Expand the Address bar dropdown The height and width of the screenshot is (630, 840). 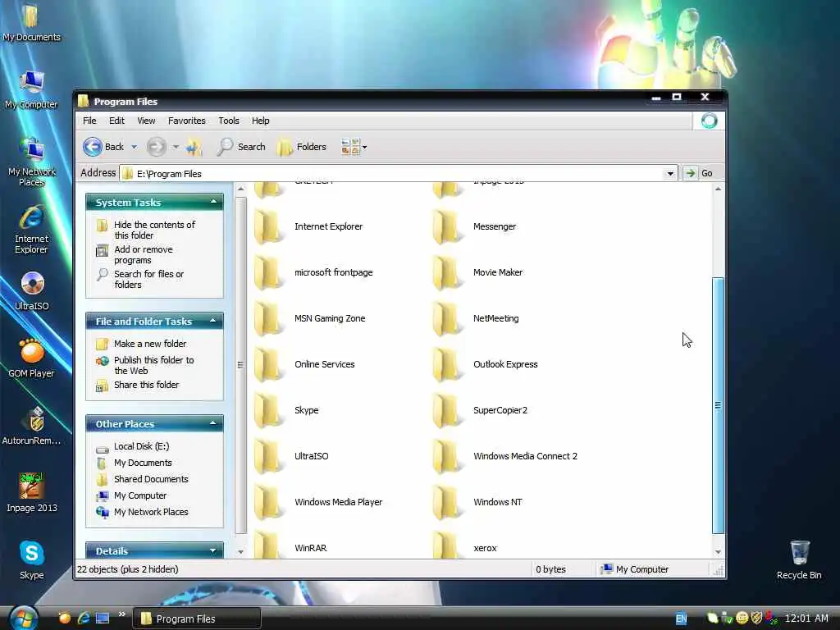[x=670, y=174]
